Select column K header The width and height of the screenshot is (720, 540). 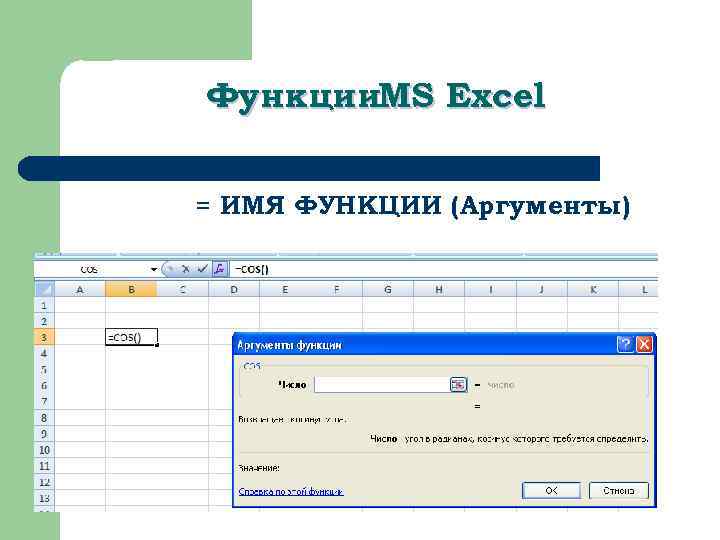click(x=593, y=290)
